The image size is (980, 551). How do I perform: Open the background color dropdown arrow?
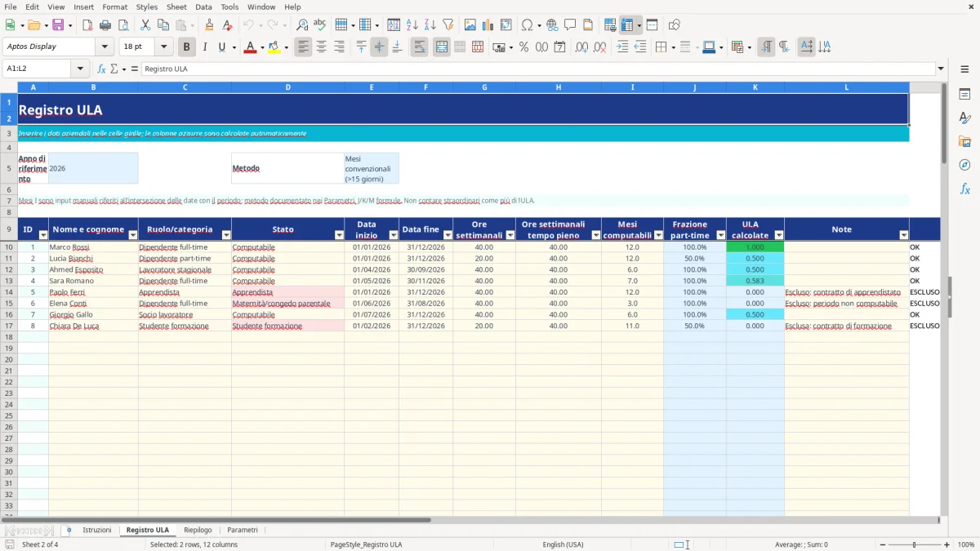tap(287, 47)
